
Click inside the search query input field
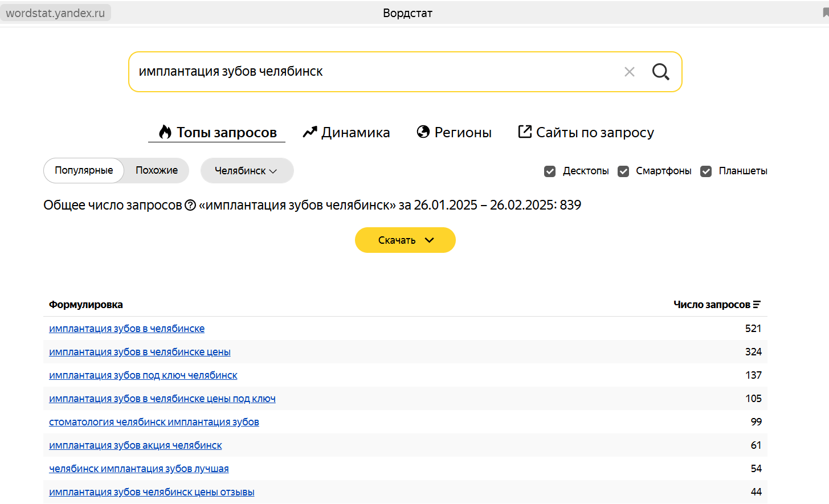pyautogui.click(x=370, y=72)
